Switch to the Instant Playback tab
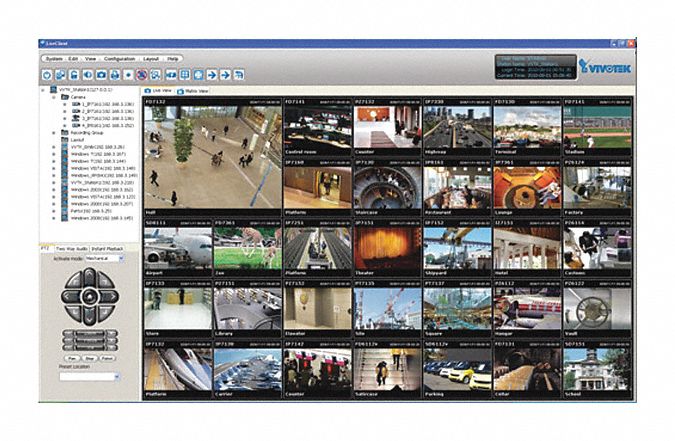The height and width of the screenshot is (441, 675). coord(107,246)
